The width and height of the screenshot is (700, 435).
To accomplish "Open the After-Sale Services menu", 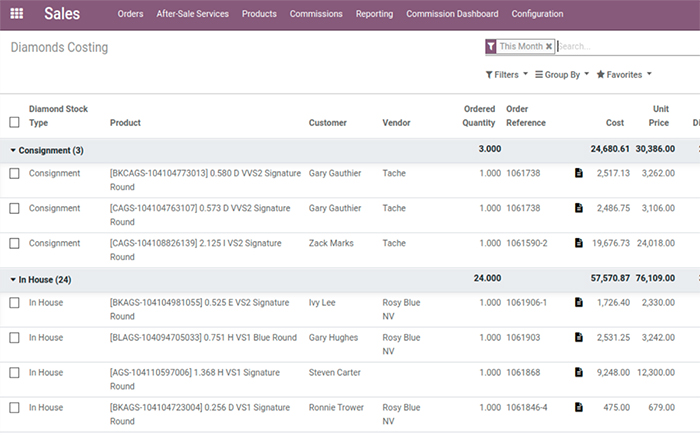I will point(192,14).
